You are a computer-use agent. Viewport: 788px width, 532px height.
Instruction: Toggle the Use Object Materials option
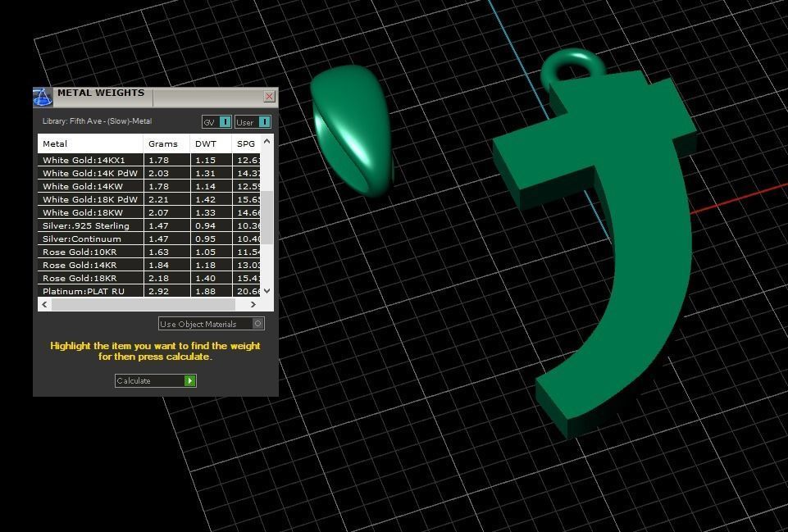pos(211,324)
